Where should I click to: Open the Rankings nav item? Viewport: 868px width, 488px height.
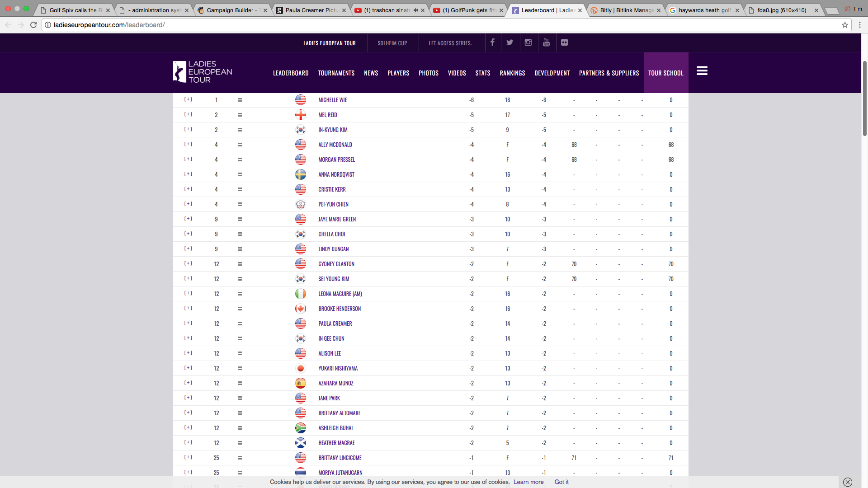pyautogui.click(x=512, y=73)
